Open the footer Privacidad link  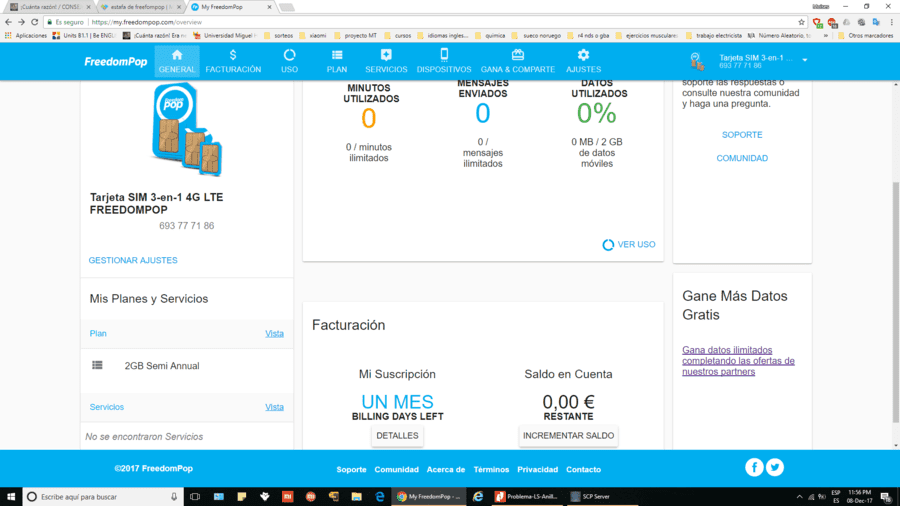click(538, 469)
